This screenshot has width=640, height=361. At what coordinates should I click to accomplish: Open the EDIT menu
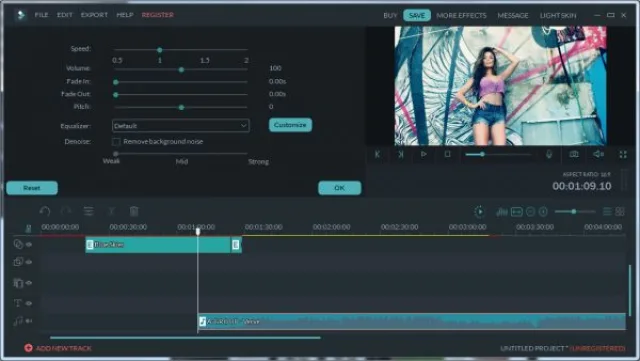[64, 15]
